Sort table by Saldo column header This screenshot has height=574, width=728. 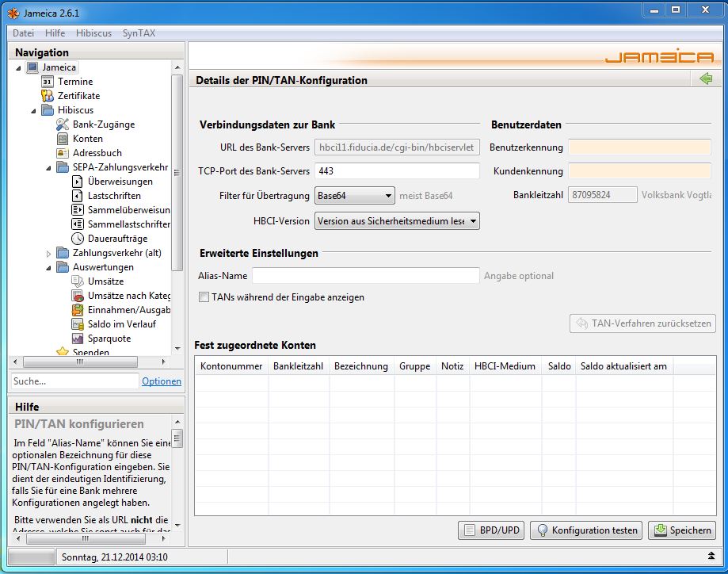[x=559, y=366]
